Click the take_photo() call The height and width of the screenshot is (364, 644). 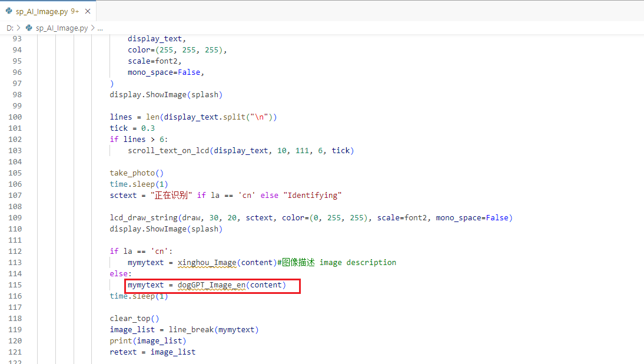[137, 173]
